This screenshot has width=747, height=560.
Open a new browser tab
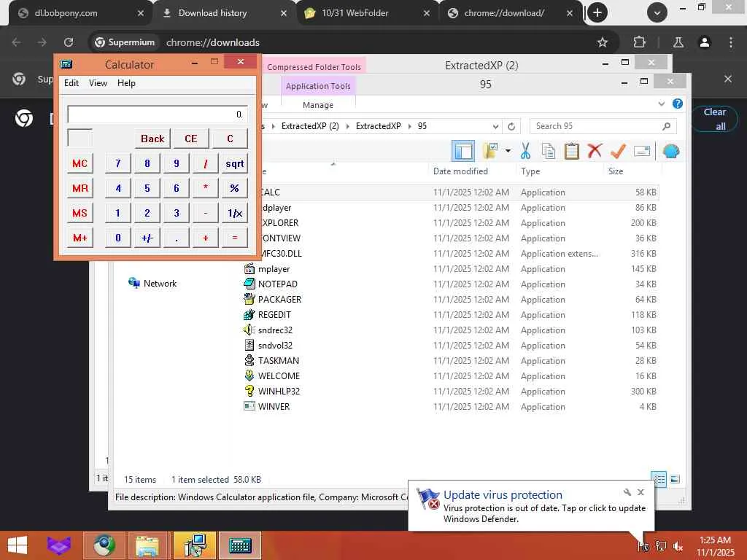pyautogui.click(x=597, y=13)
